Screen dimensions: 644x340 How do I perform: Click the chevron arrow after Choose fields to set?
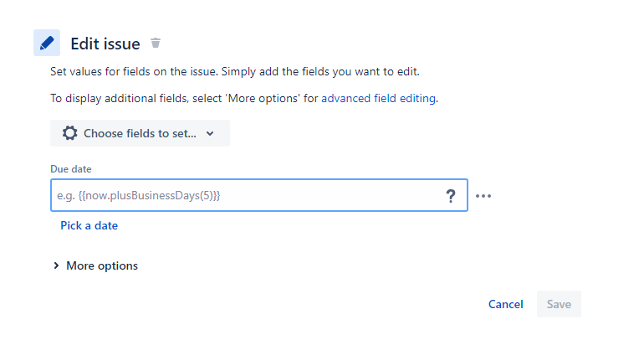click(210, 133)
